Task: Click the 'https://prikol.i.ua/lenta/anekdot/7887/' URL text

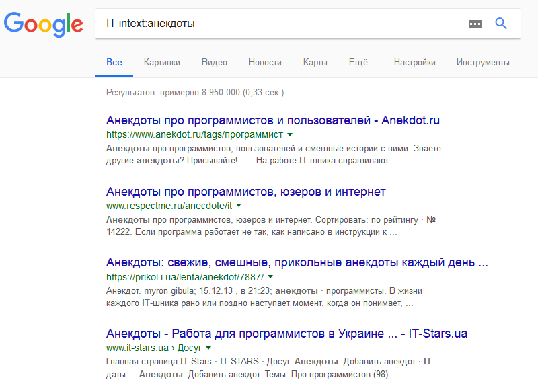Action: 185,277
